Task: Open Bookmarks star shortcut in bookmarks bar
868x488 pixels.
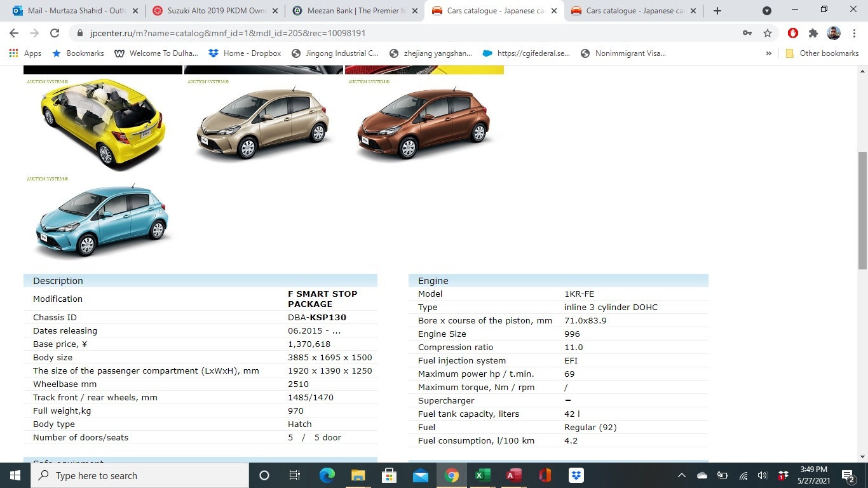Action: pos(78,53)
